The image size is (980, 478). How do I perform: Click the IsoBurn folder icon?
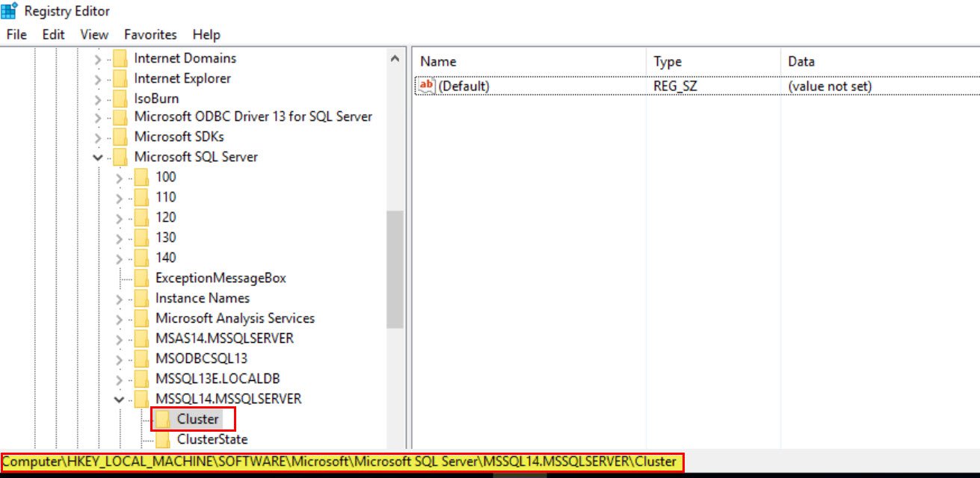click(x=120, y=99)
